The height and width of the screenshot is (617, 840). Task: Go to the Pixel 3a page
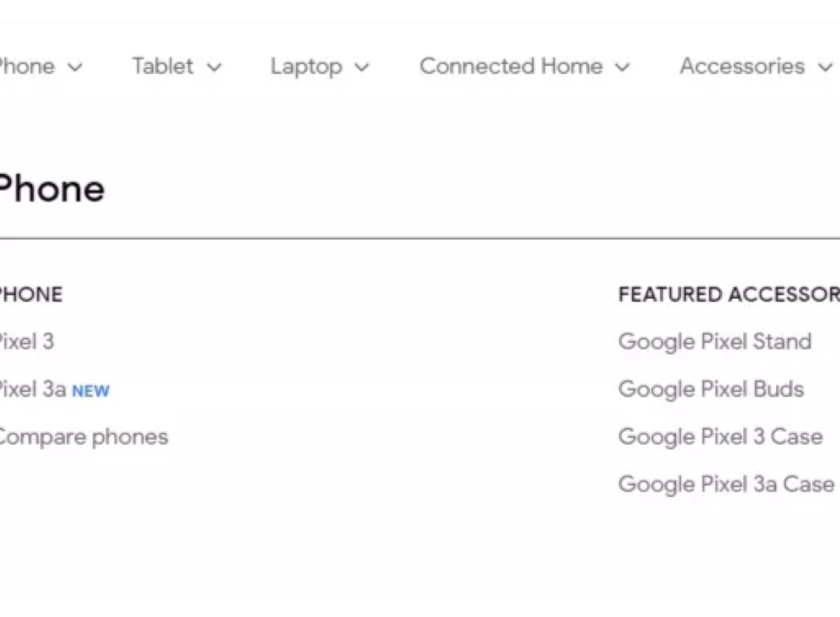32,389
